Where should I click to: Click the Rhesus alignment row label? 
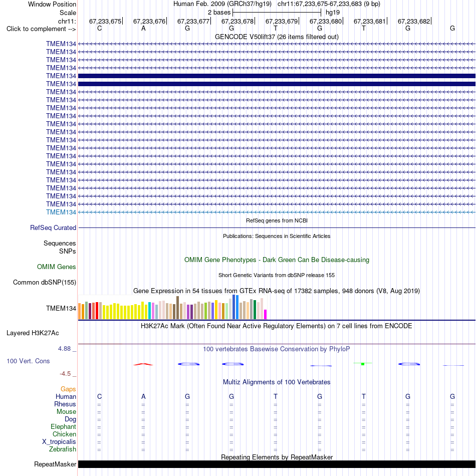(x=65, y=404)
